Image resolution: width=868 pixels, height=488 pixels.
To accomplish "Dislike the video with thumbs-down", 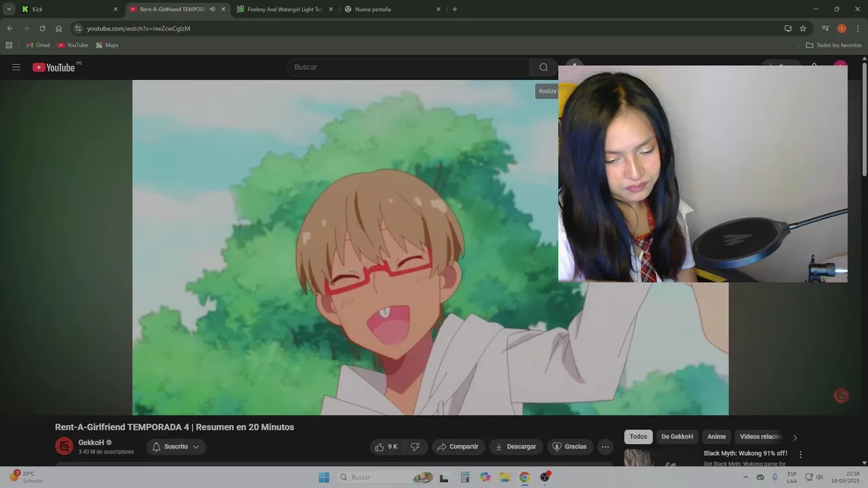I will [416, 447].
